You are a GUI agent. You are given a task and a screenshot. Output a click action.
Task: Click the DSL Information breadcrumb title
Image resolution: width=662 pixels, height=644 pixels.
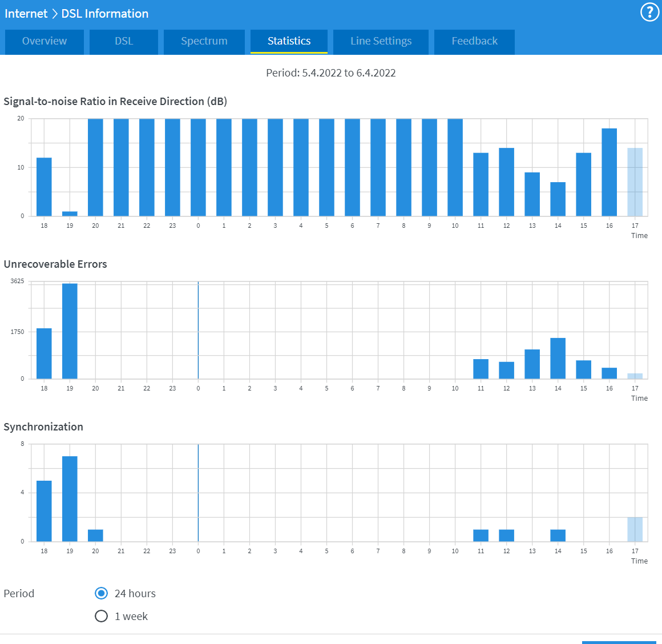coord(105,14)
